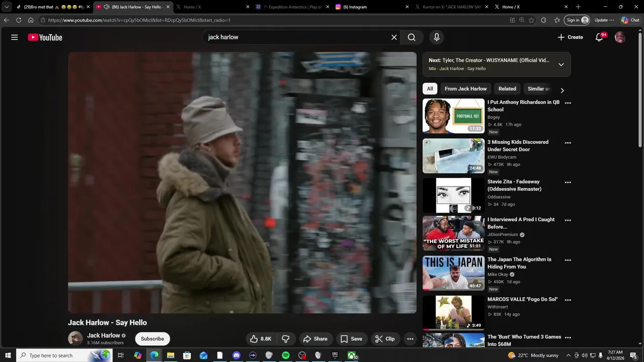
Task: Open Anthony Richardson in QB School thumbnail
Action: click(x=453, y=116)
